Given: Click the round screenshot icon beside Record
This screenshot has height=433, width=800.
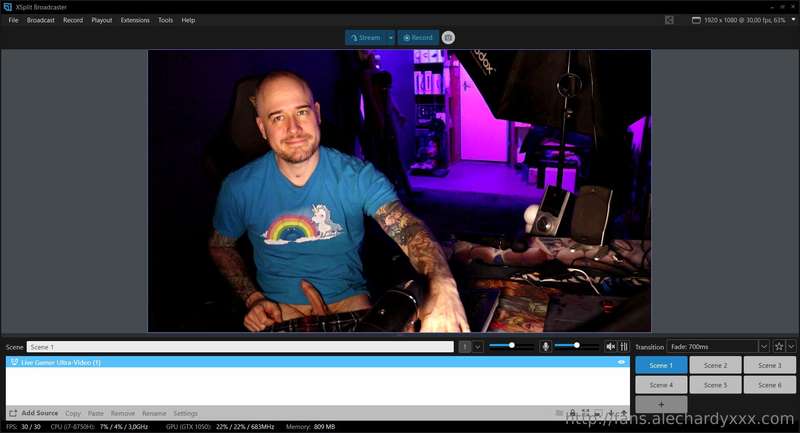Looking at the screenshot, I should click(x=448, y=38).
